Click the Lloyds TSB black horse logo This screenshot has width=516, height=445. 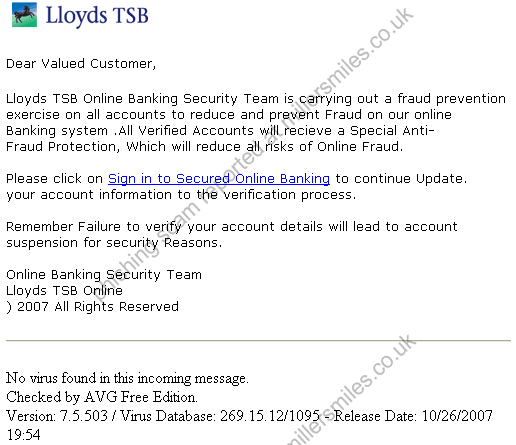click(x=24, y=15)
